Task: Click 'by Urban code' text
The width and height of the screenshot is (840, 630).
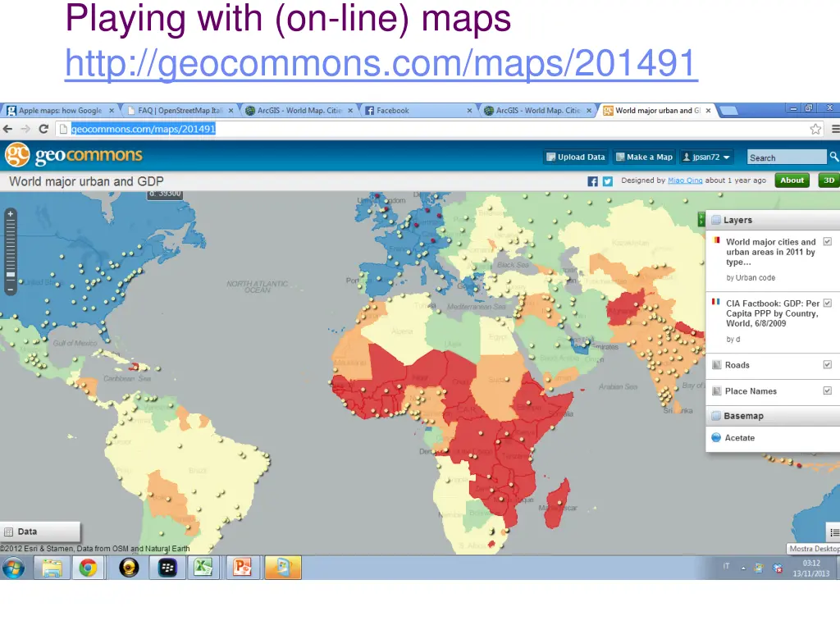Action: [750, 277]
